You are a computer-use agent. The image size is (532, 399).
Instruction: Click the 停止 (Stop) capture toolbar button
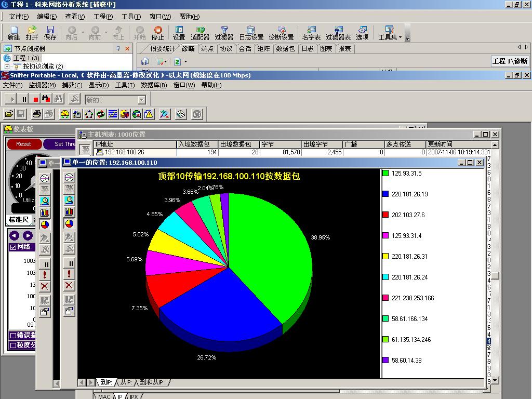point(157,33)
